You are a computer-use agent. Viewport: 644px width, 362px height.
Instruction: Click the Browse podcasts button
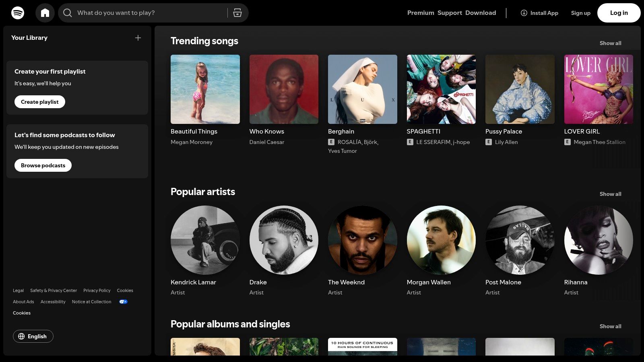pyautogui.click(x=43, y=165)
